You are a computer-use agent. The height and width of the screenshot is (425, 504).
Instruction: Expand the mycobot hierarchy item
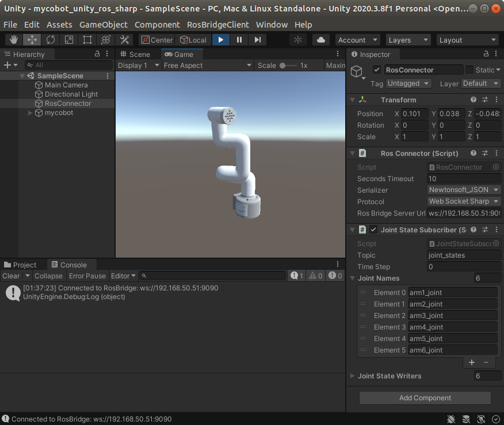click(30, 113)
